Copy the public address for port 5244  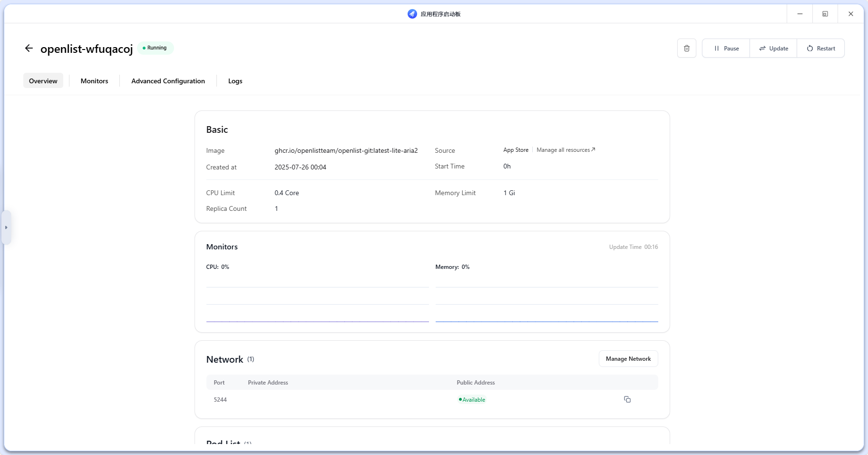coord(627,399)
